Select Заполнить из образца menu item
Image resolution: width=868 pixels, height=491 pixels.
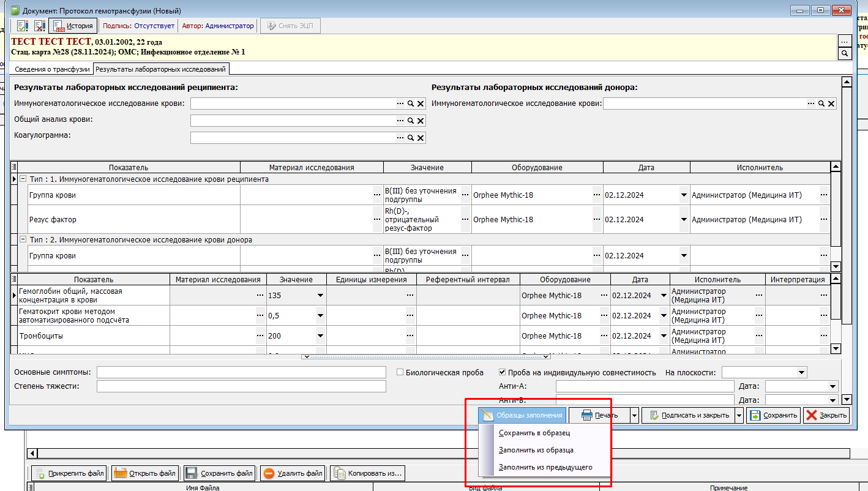tap(536, 450)
